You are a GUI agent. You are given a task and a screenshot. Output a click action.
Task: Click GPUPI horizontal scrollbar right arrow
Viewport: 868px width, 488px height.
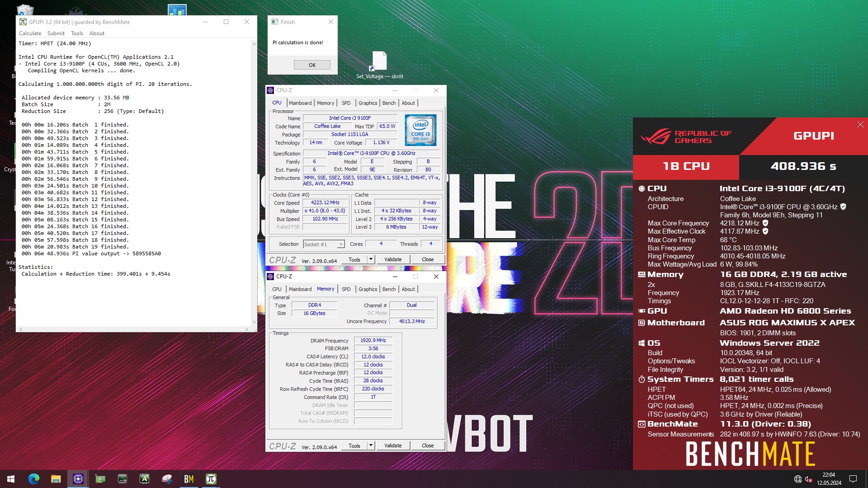click(x=247, y=329)
